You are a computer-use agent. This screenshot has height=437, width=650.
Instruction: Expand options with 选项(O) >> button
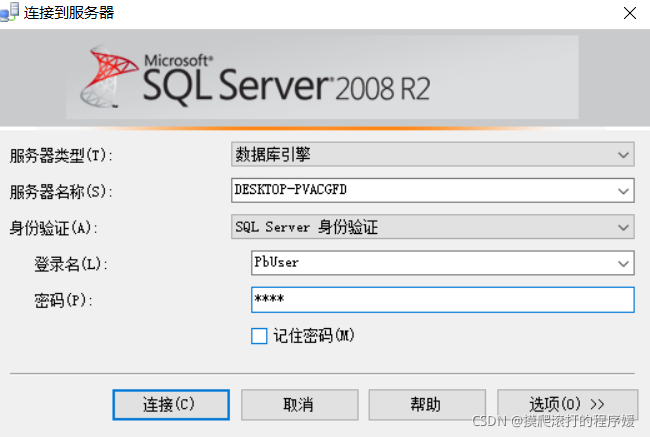567,404
